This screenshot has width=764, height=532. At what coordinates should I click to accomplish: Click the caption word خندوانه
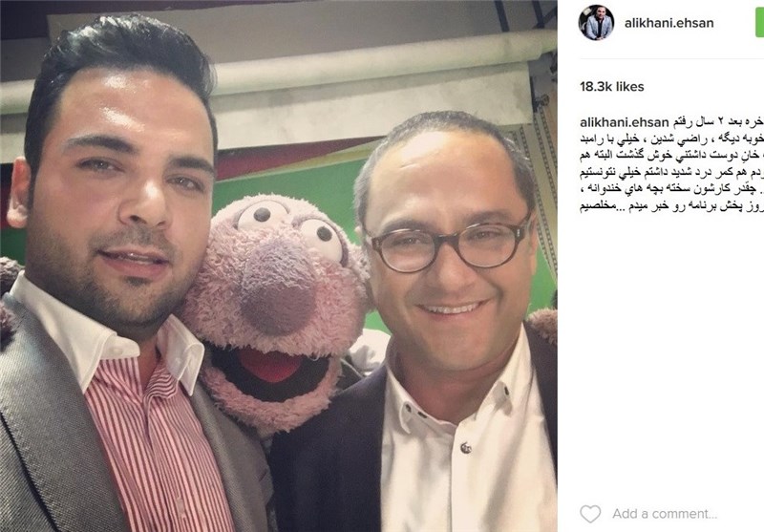tap(601, 189)
